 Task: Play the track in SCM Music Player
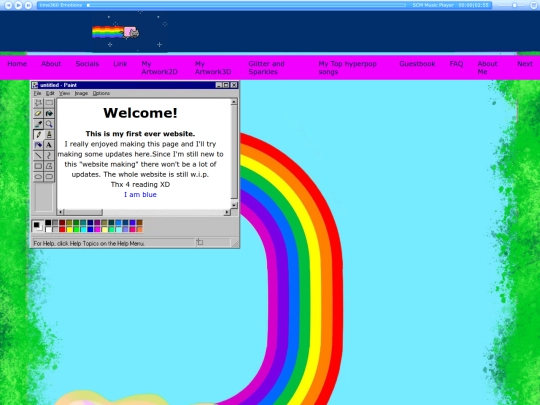(x=18, y=5)
